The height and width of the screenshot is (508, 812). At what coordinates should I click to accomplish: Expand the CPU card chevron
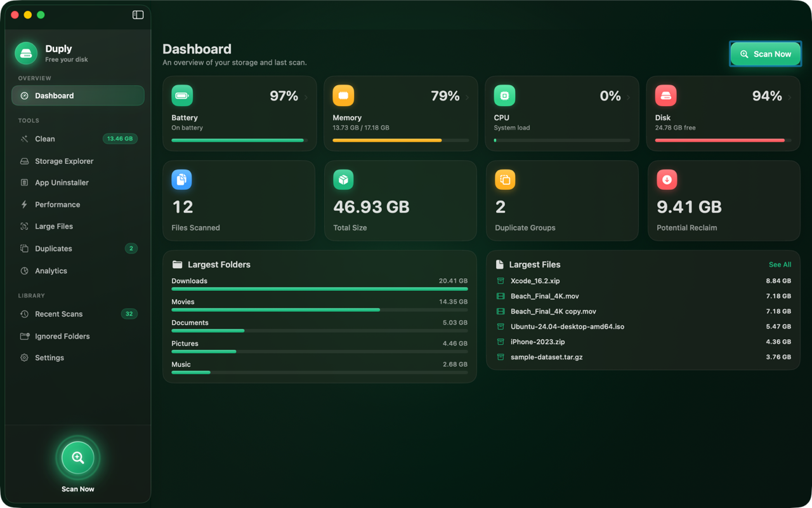click(x=629, y=97)
